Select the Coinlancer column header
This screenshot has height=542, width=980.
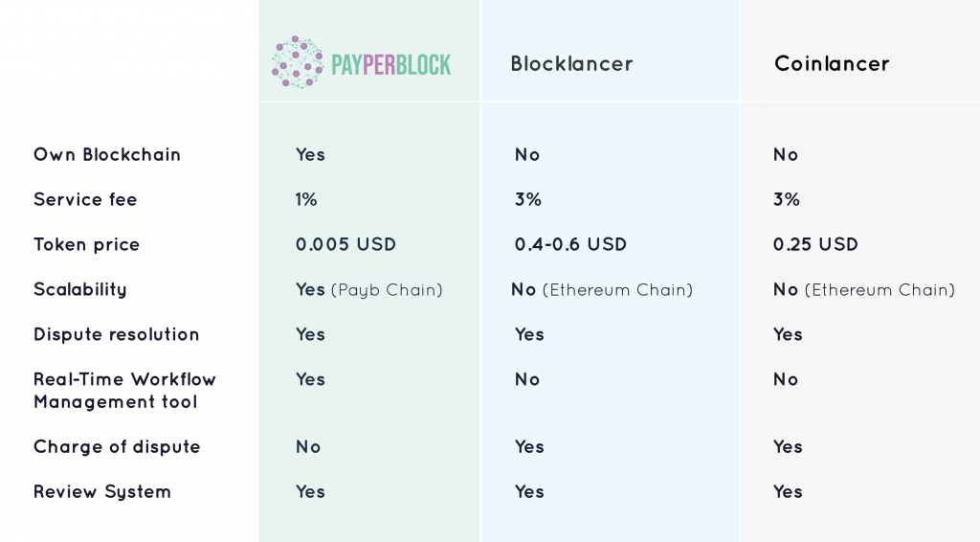pyautogui.click(x=832, y=64)
